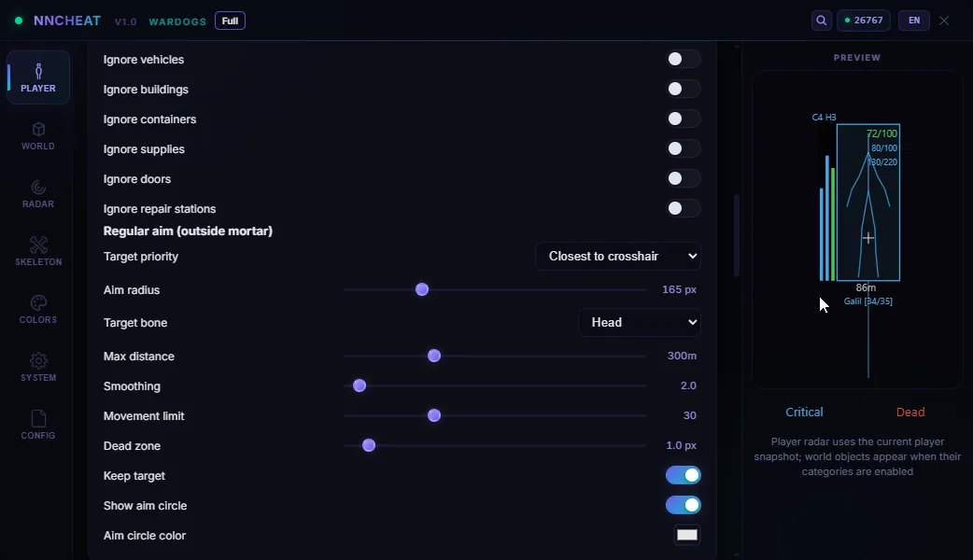This screenshot has width=973, height=560.
Task: Turn on Ignore containers
Action: point(683,119)
